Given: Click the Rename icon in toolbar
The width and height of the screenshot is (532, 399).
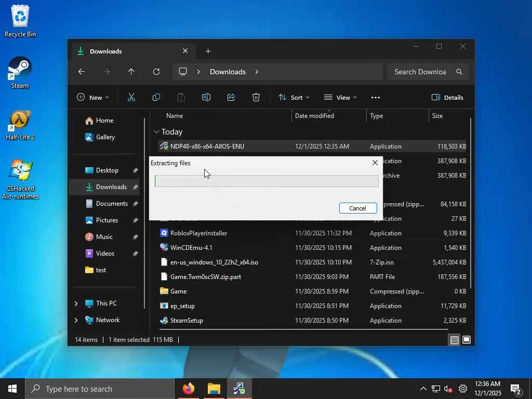Looking at the screenshot, I should (206, 97).
